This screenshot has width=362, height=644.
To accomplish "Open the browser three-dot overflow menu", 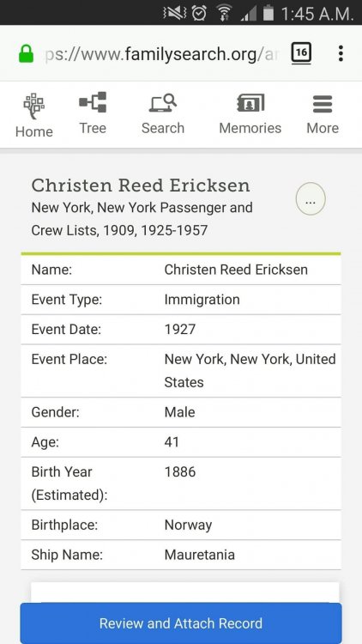I will coord(341,53).
